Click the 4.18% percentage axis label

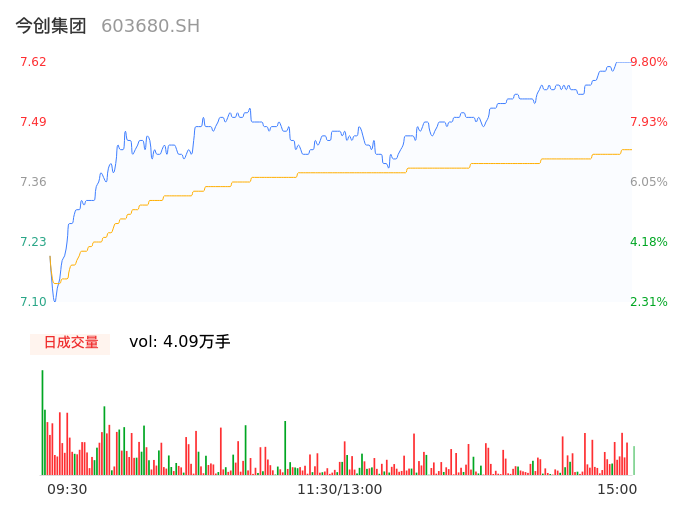pos(648,242)
